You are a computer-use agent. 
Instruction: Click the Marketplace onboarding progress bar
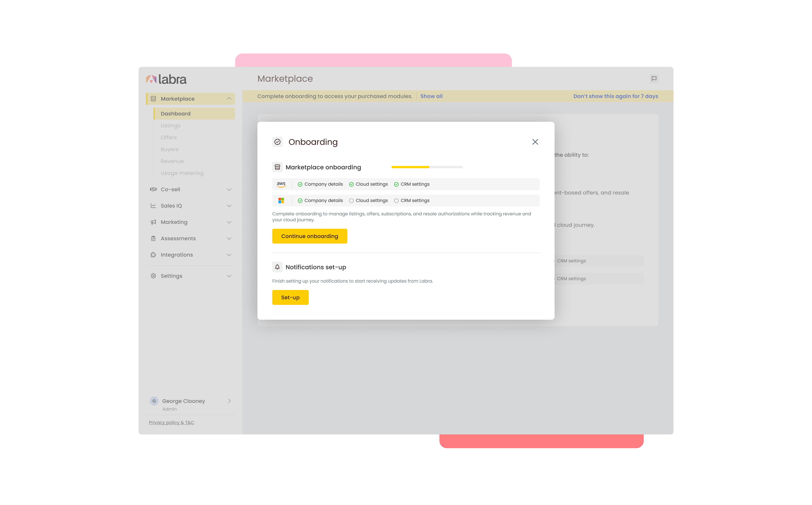(427, 167)
